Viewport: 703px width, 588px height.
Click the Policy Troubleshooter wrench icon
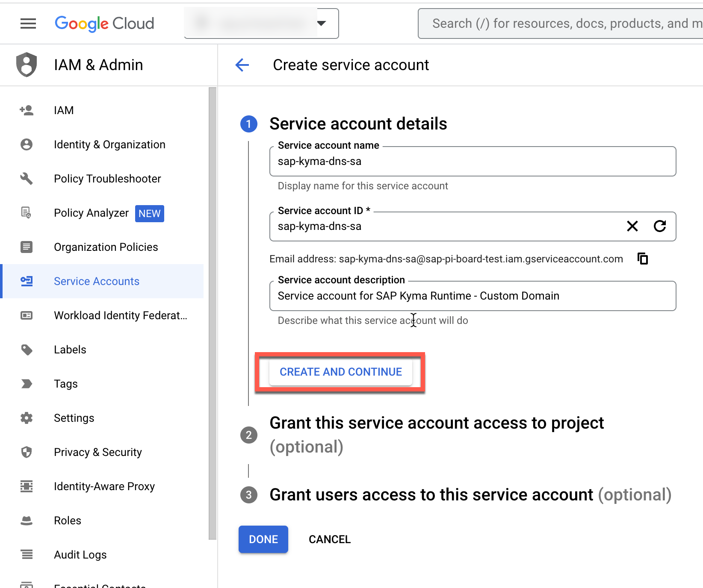point(27,179)
